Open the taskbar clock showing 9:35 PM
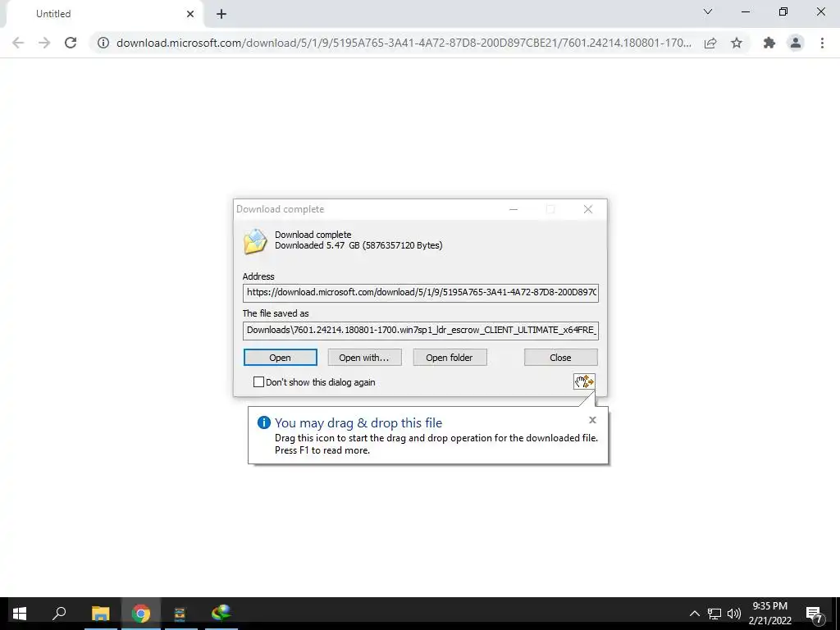Image resolution: width=840 pixels, height=630 pixels. coord(769,614)
